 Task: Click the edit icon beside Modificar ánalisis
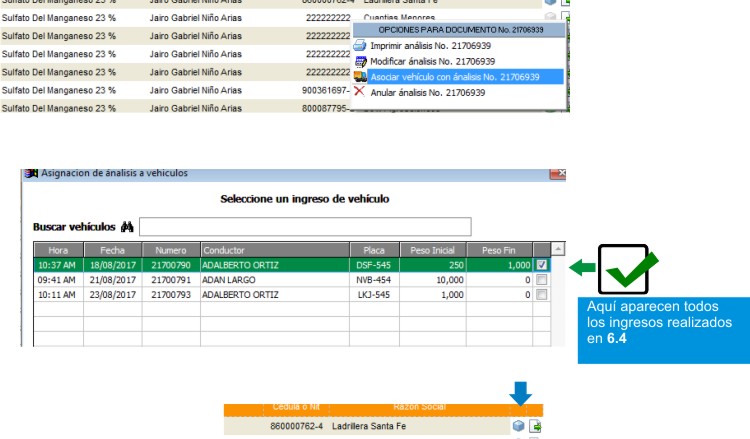click(361, 61)
